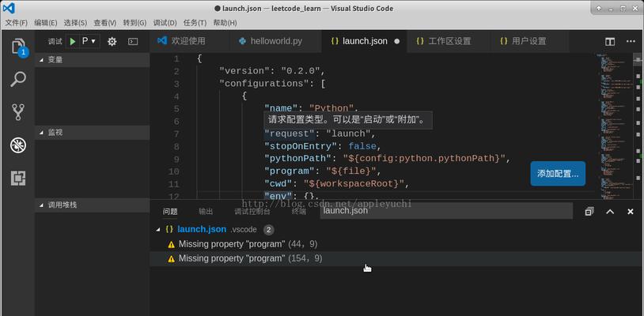Click the "stopOnEntry" key on line 8

(300, 146)
